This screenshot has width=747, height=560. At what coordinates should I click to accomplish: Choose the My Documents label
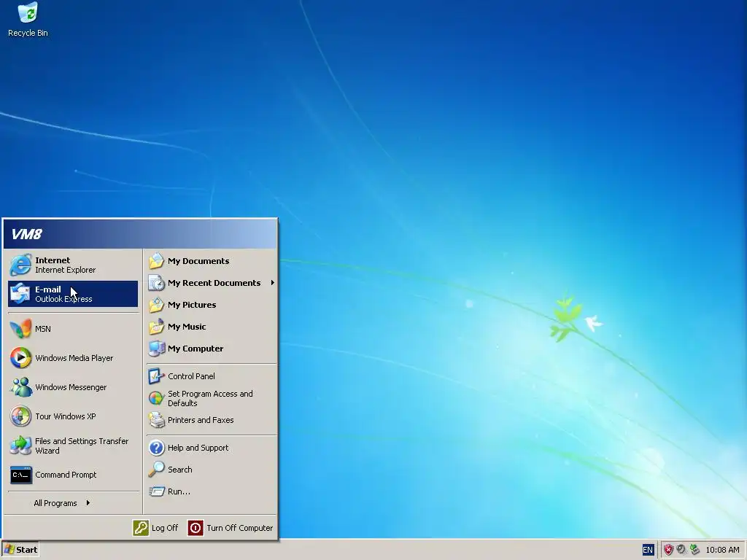198,261
